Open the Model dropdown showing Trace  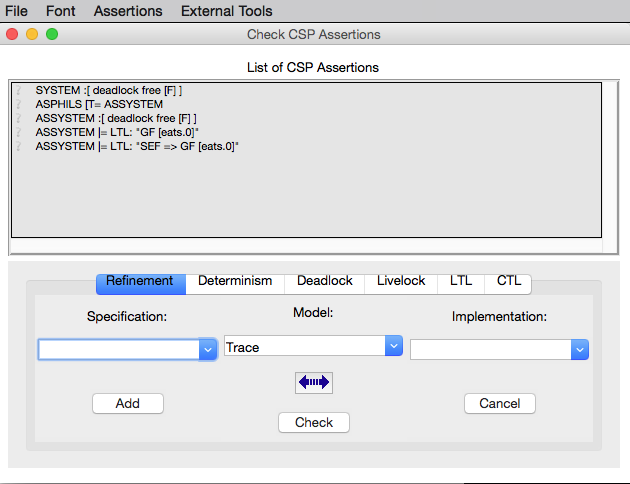click(313, 347)
